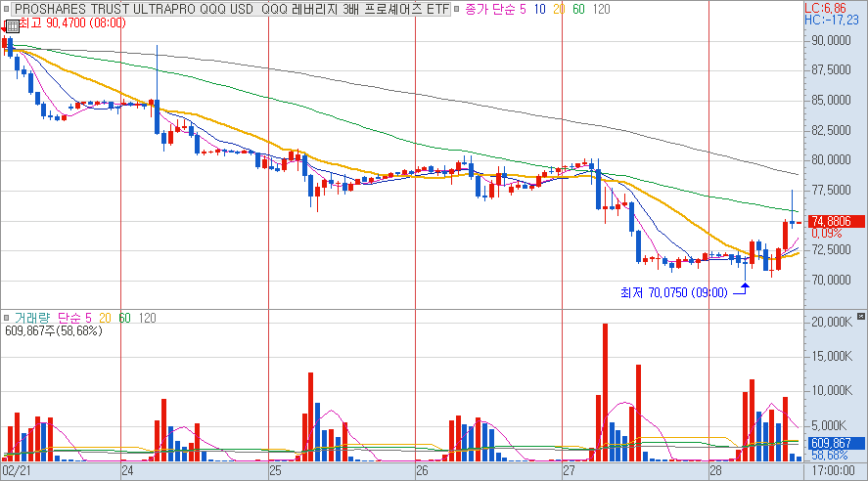This screenshot has width=868, height=481.
Task: Click 15,000K on the volume axis
Action: tap(832, 356)
